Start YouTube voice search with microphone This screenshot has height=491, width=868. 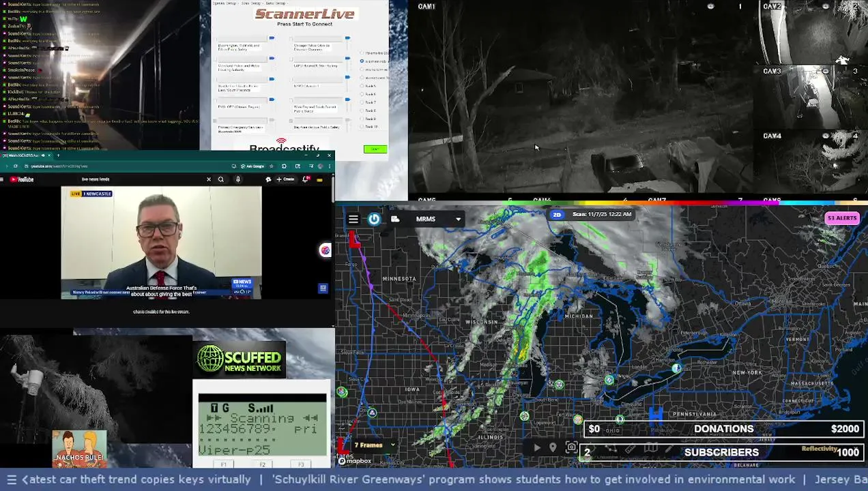[237, 179]
